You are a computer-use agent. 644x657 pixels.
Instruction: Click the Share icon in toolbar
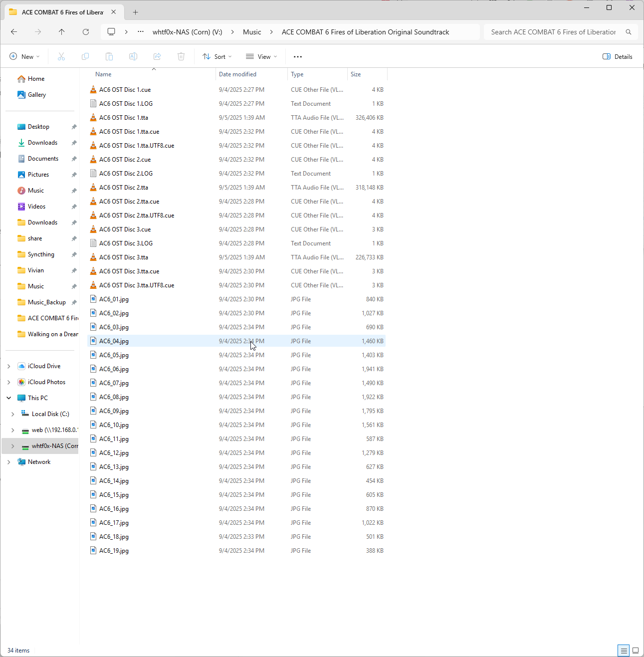pyautogui.click(x=157, y=57)
